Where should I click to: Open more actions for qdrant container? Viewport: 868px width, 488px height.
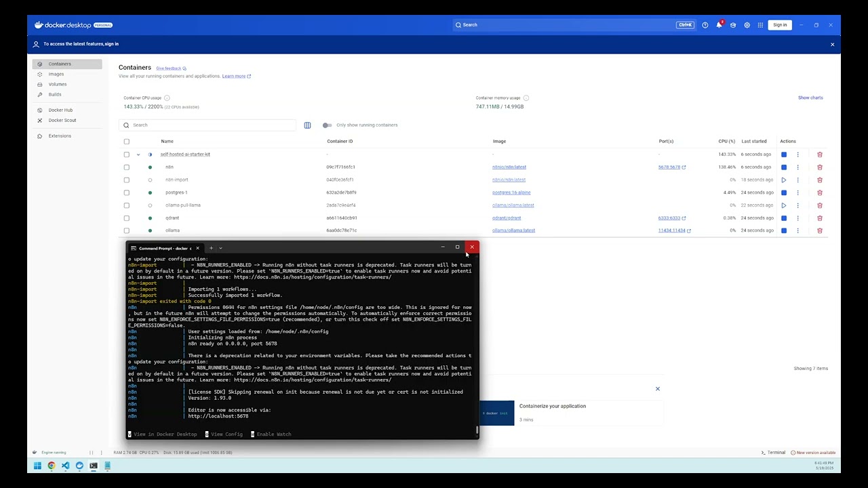(797, 218)
